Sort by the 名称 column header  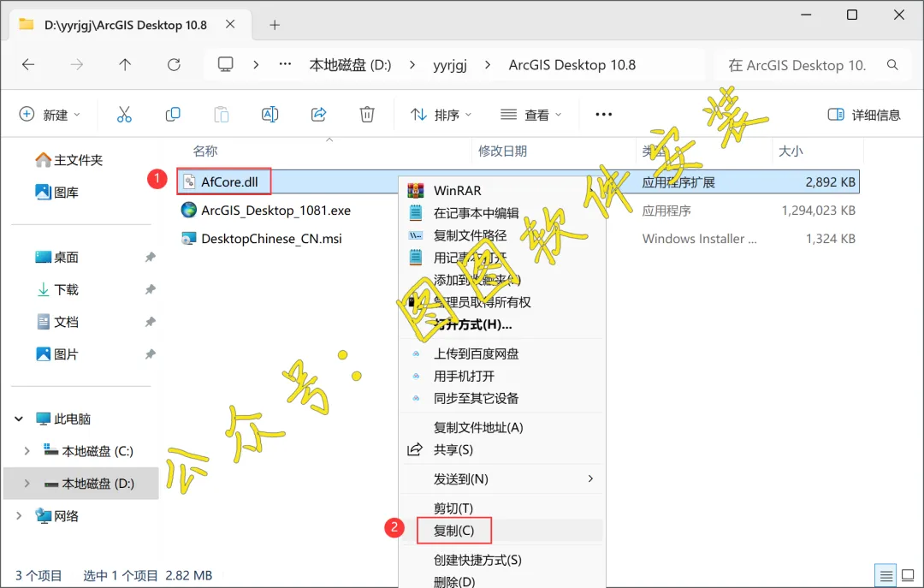tap(205, 151)
